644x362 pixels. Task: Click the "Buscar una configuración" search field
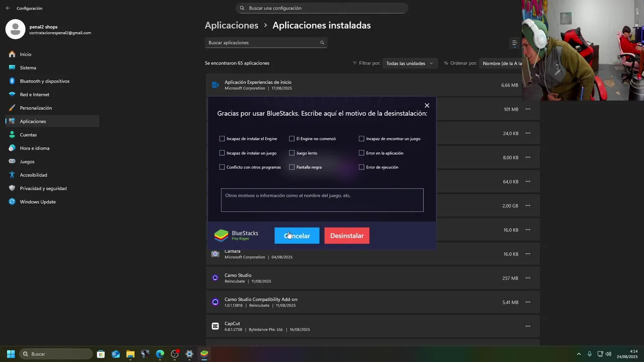pos(322,8)
